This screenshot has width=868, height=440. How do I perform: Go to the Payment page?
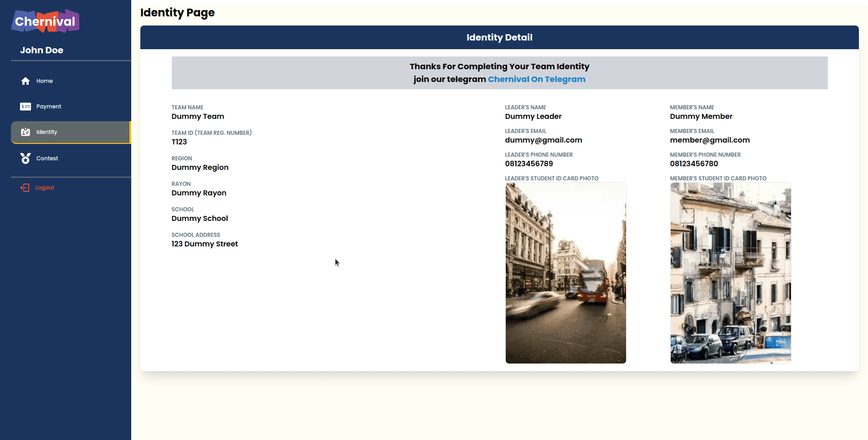point(71,107)
